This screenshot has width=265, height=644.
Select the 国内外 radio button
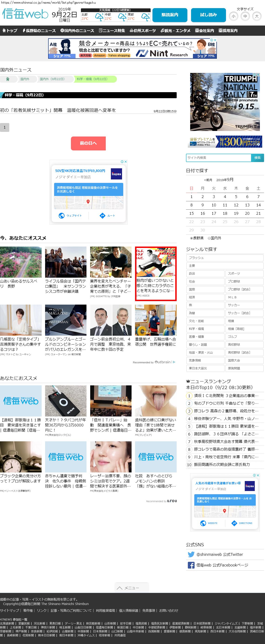click(x=209, y=238)
